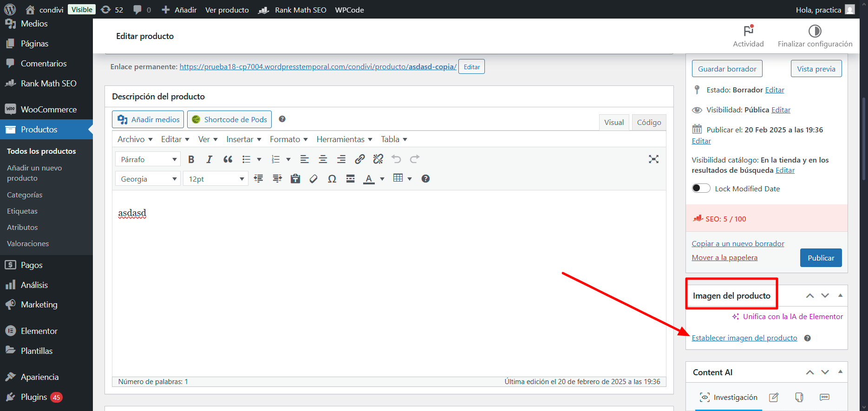
Task: Align text left in the editor
Action: tap(305, 159)
